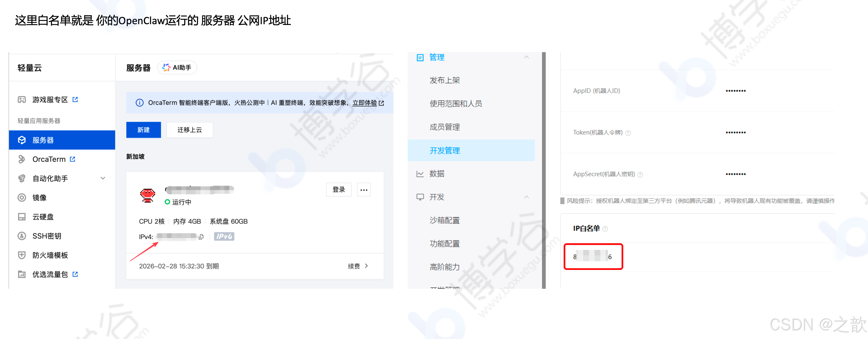Image resolution: width=868 pixels, height=339 pixels.
Task: Open external link icon beside 游戏服专区
Action: (x=75, y=100)
